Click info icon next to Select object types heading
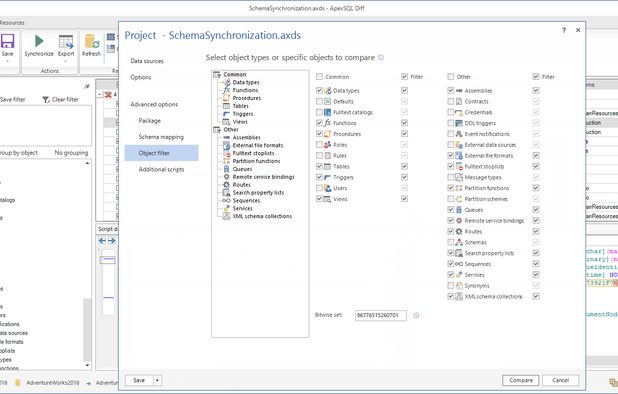 381,58
